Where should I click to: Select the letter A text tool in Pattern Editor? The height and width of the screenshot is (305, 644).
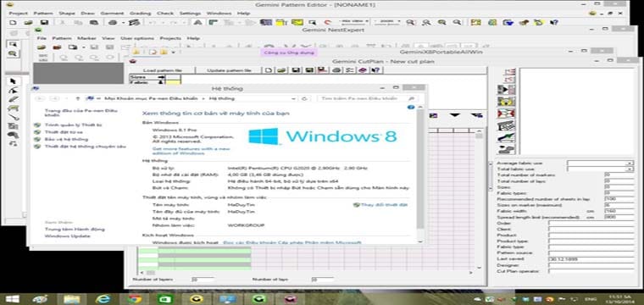pos(197,23)
